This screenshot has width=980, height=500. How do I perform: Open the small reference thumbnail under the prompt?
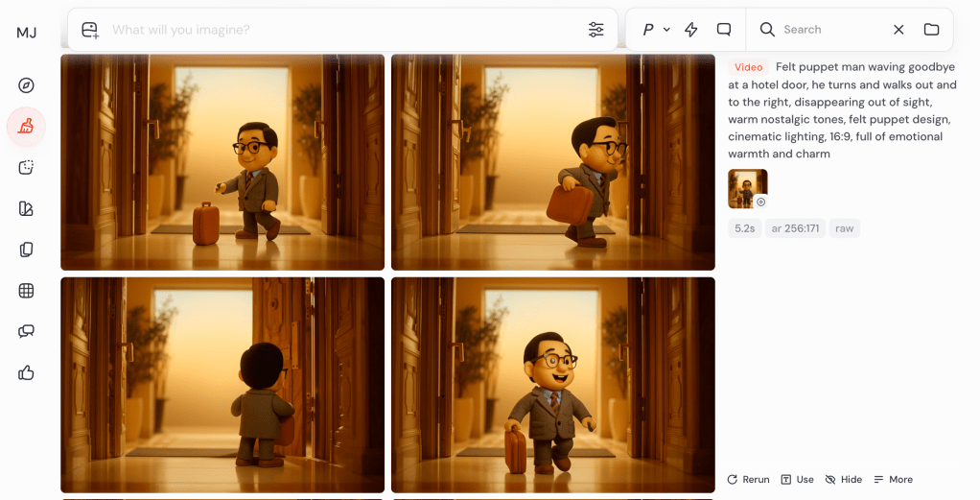(747, 188)
